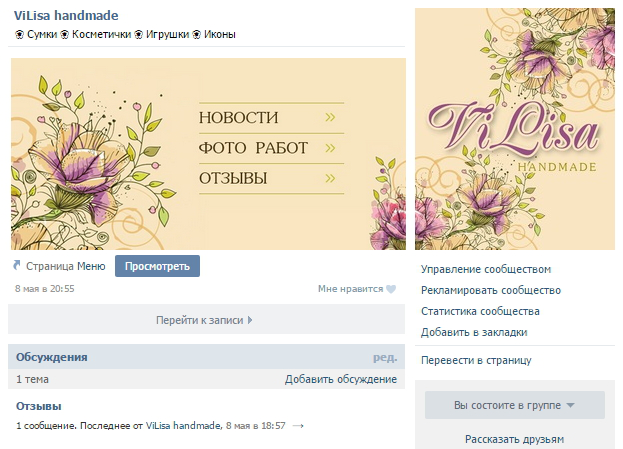Screen dimensions: 623x449
Task: Open ОТЗЫВЫ in the banner menu
Action: tap(233, 178)
